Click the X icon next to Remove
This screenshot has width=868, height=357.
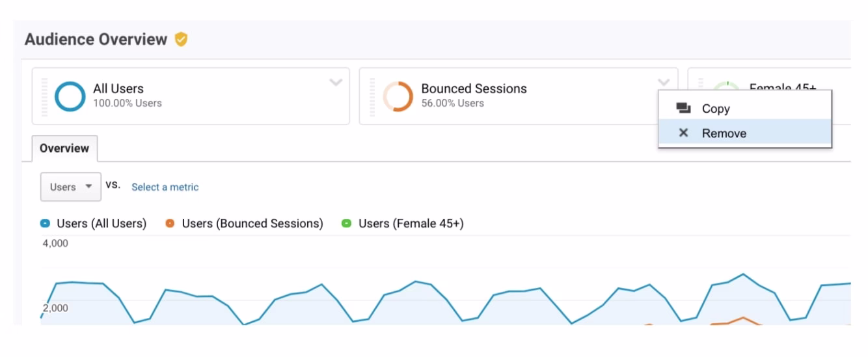pos(683,133)
